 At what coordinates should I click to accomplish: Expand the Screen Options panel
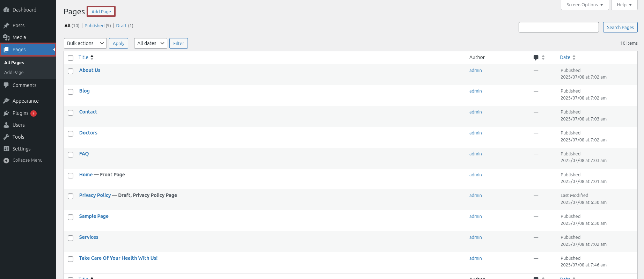pyautogui.click(x=585, y=5)
